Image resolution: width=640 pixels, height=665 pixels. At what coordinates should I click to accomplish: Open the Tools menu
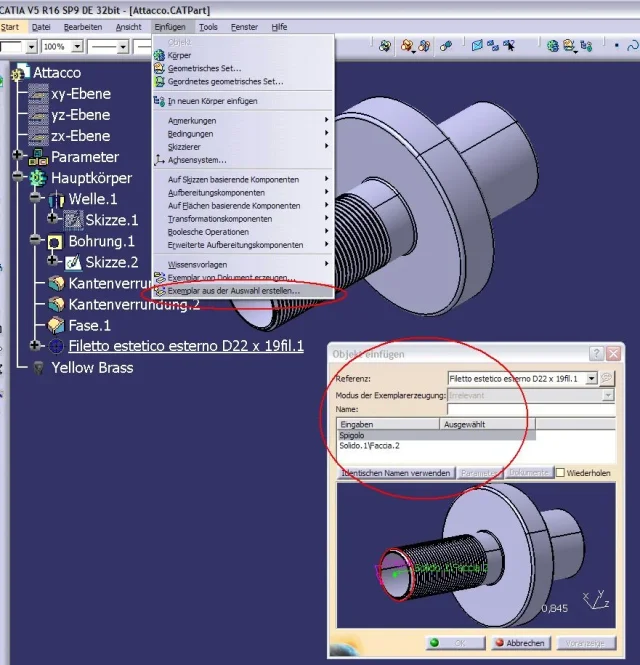coord(208,27)
